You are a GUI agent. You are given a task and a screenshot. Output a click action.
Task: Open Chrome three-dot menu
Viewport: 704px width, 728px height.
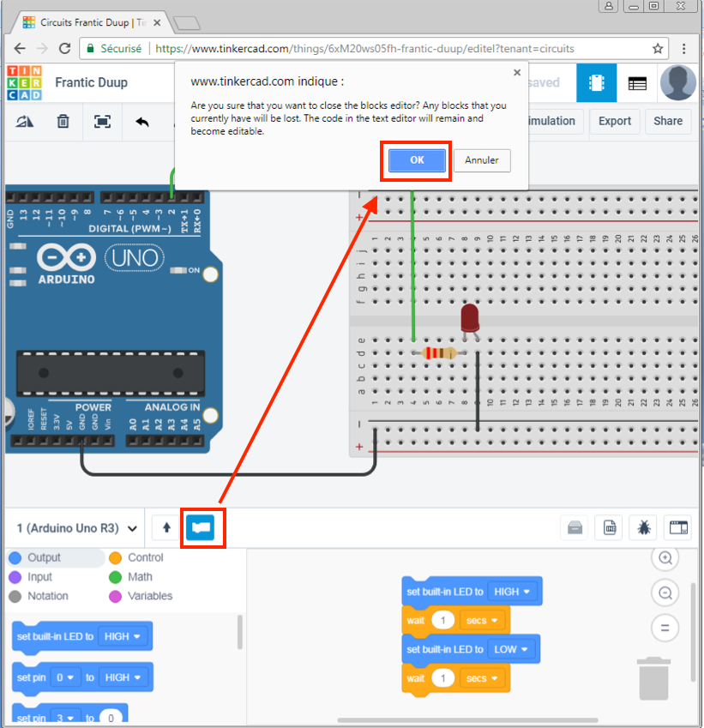(x=683, y=49)
